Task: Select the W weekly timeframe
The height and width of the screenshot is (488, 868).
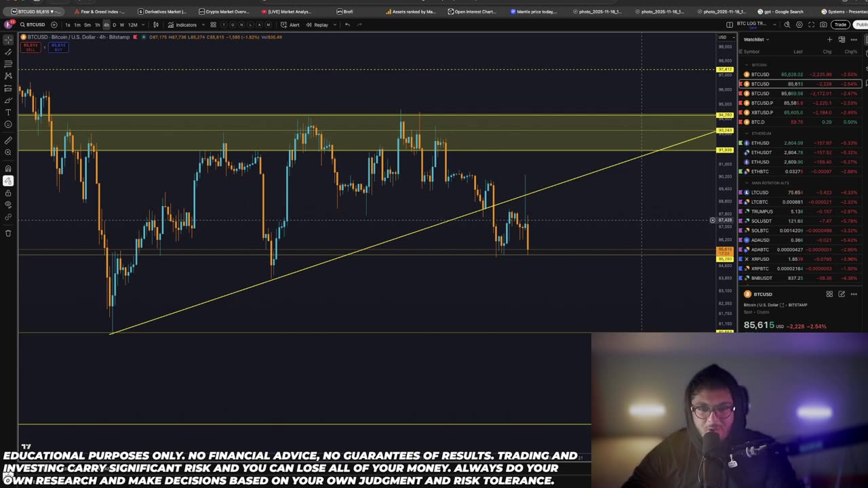Action: pyautogui.click(x=122, y=24)
